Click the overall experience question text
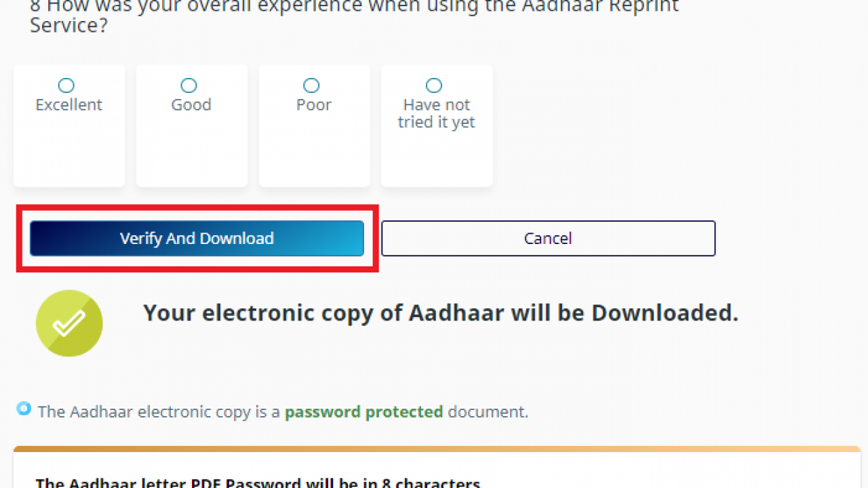This screenshot has width=868, height=488. 355,16
